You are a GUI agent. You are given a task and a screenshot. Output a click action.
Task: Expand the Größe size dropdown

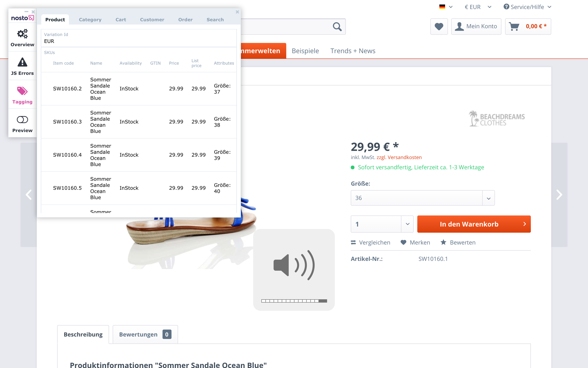tap(422, 198)
